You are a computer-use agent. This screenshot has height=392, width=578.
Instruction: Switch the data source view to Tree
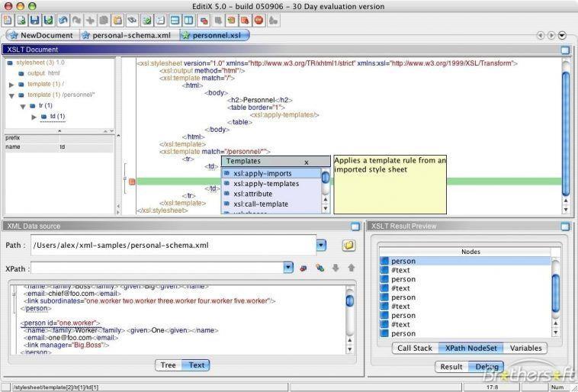[x=168, y=365]
